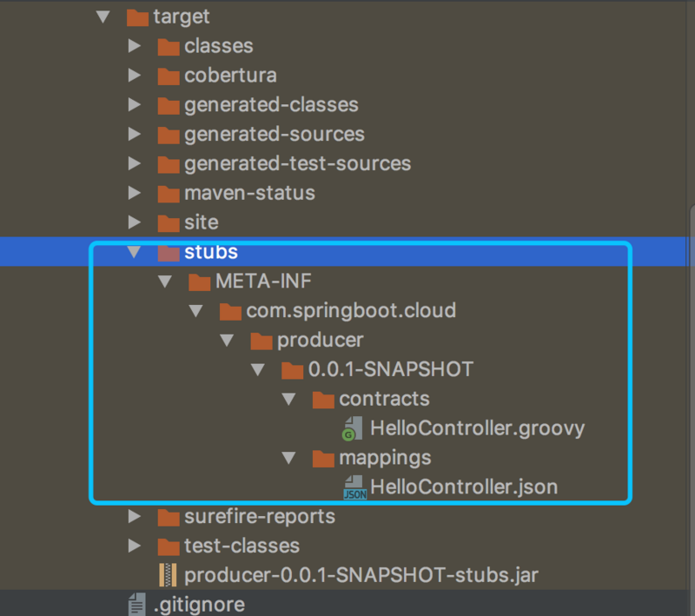Collapse the target directory
The height and width of the screenshot is (616, 695).
point(103,17)
